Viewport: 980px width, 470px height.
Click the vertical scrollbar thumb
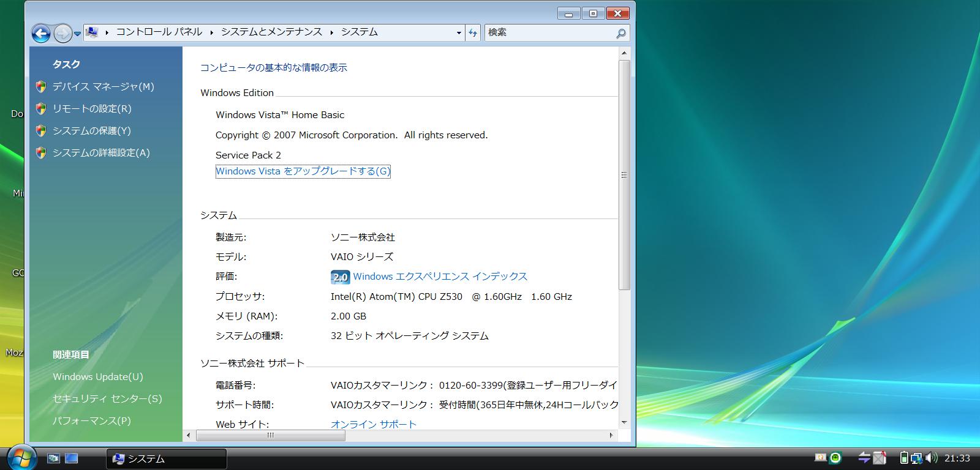tap(624, 174)
